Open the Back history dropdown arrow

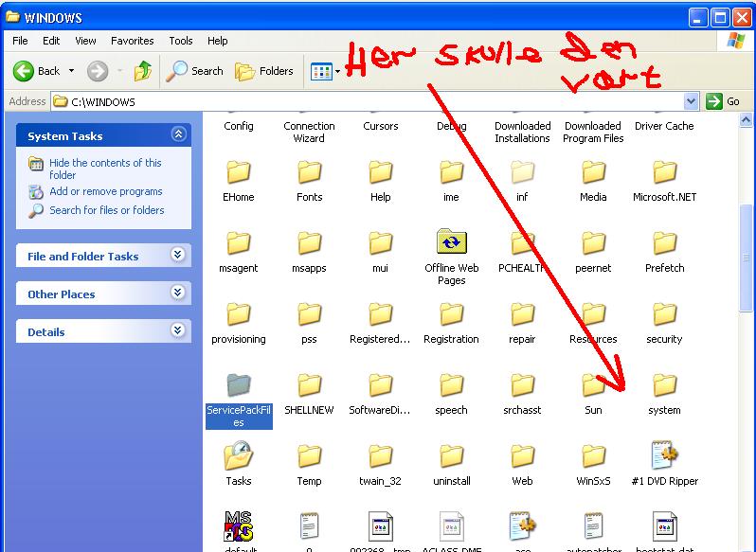pyautogui.click(x=71, y=71)
